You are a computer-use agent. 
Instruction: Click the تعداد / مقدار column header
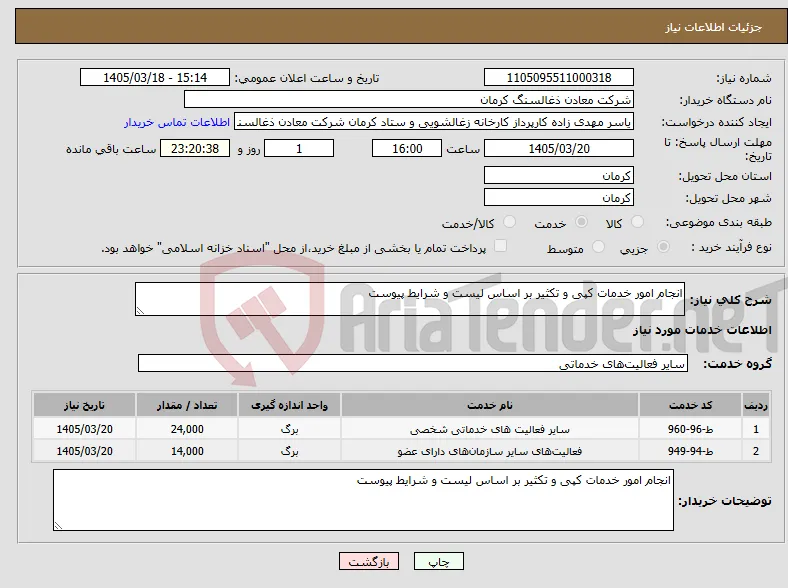(187, 405)
